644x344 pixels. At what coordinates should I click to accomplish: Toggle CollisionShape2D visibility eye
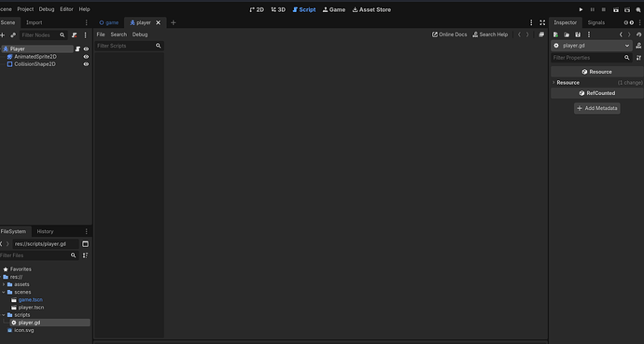coord(86,64)
